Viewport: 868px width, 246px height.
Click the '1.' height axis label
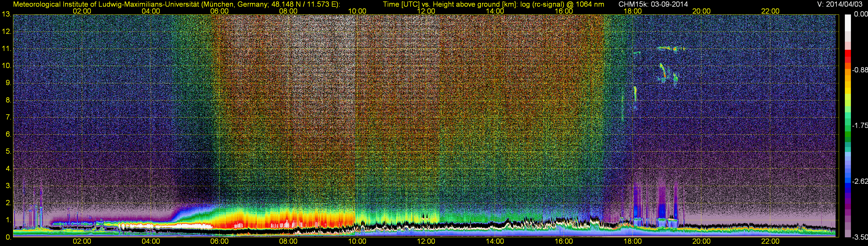pyautogui.click(x=8, y=221)
